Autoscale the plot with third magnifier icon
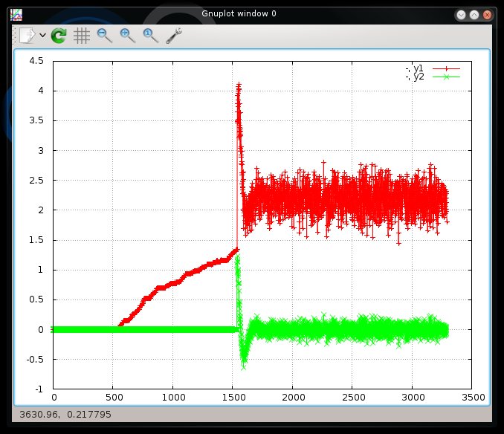Screen dimensions: 504x434 click(151, 35)
